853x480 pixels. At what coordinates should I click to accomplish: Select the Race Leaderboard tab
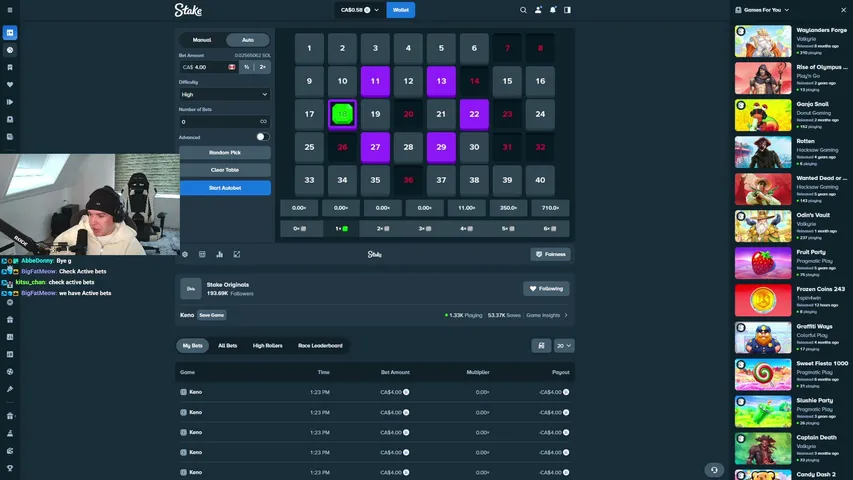pyautogui.click(x=320, y=346)
